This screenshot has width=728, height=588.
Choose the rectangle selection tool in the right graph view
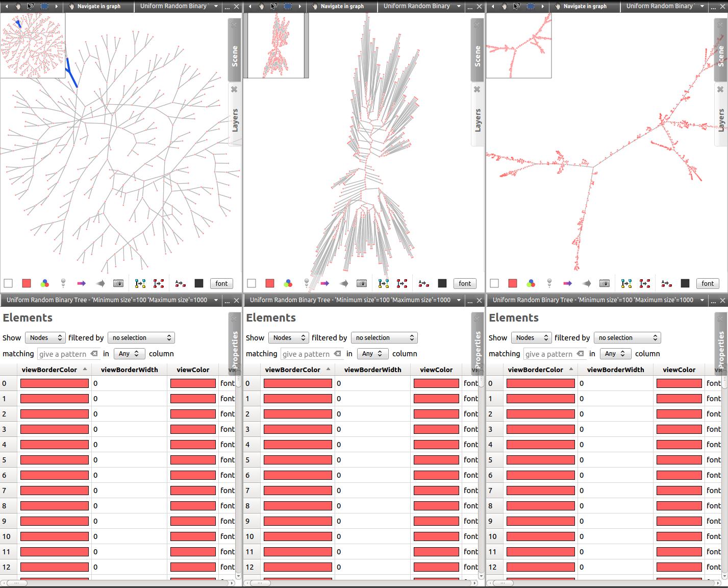[531, 6]
